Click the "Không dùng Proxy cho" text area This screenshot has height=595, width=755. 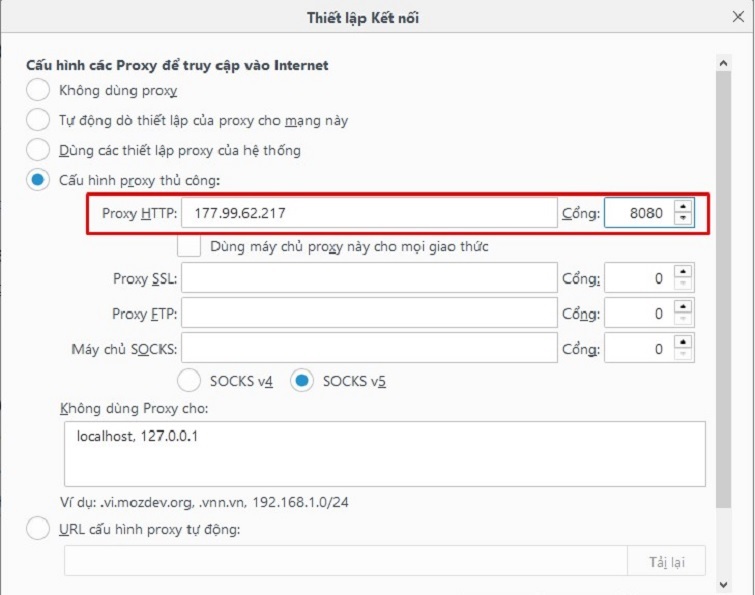[x=384, y=453]
